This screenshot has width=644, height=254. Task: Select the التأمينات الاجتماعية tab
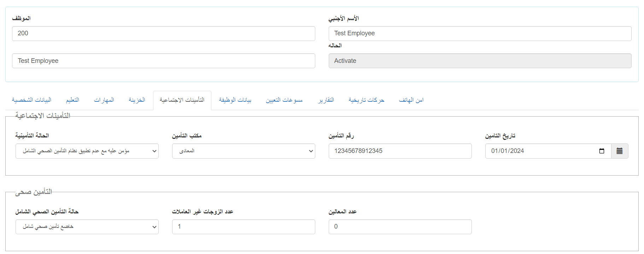(x=182, y=100)
